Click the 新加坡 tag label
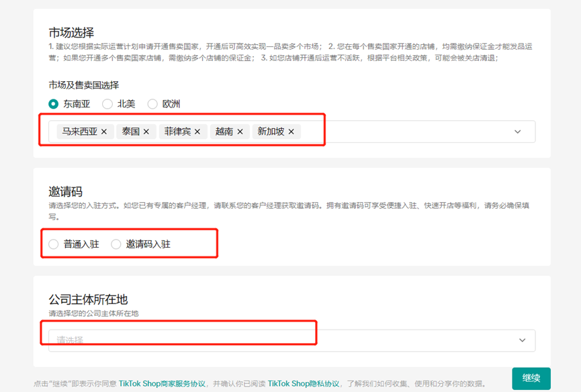Viewport: 581px width, 392px height. (x=271, y=132)
